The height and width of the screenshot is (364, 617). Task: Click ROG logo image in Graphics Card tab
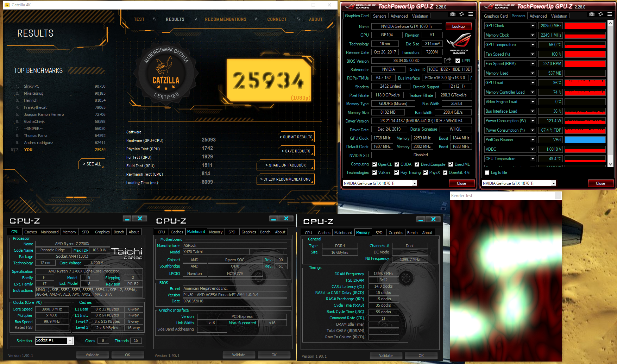pos(459,43)
